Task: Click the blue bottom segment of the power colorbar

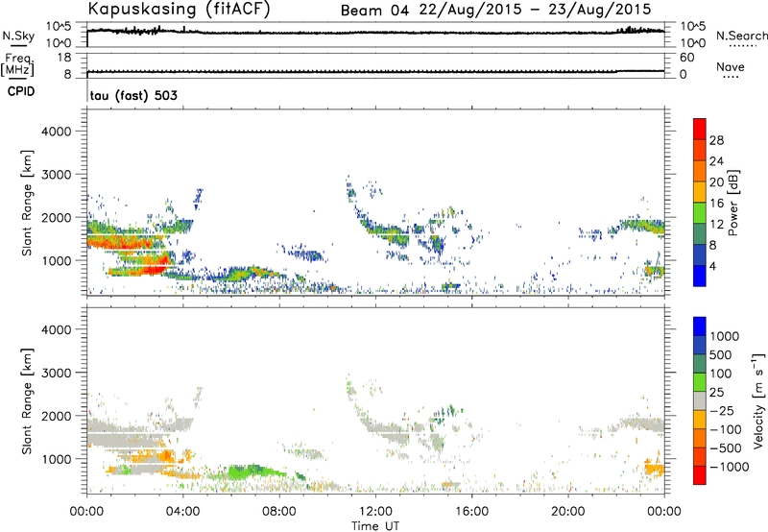Action: [x=700, y=276]
